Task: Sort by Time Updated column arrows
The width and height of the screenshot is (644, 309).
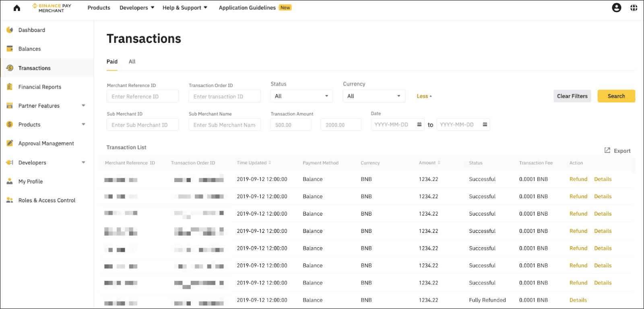Action: [270, 163]
